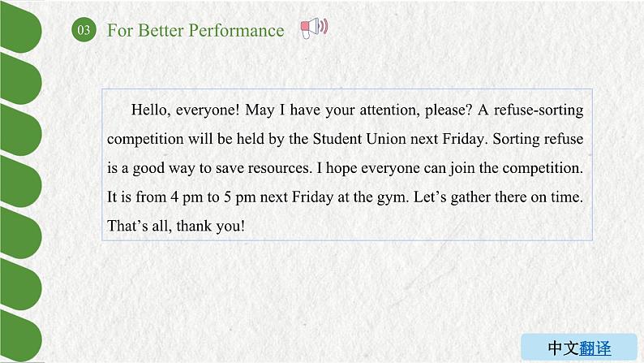Click the word resources in the paragraph

278,168
